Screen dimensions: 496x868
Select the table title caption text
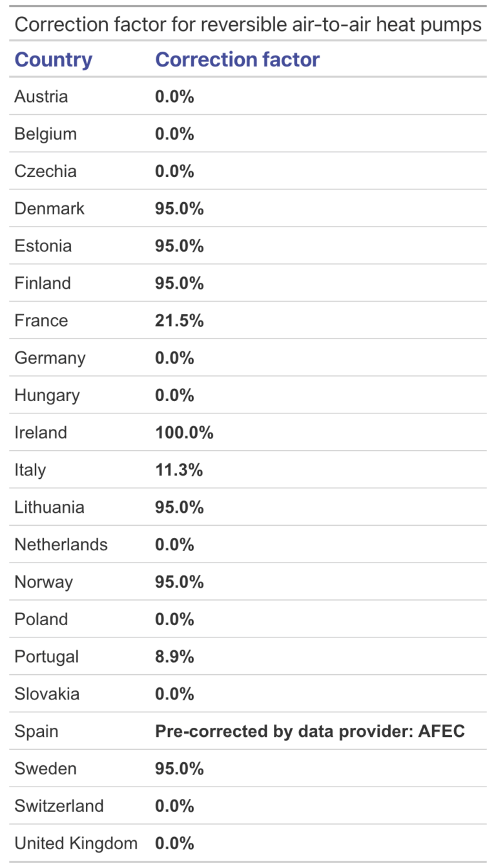[x=248, y=25]
